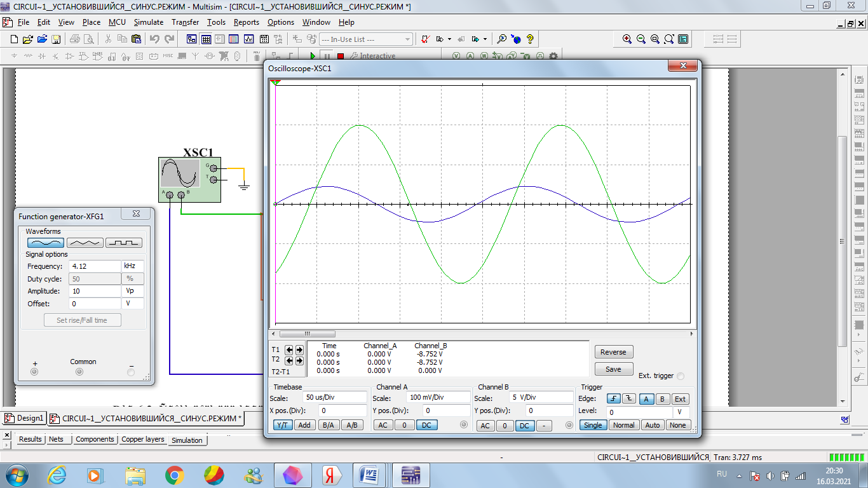
Task: Click the Paste toolbar icon
Action: point(136,39)
